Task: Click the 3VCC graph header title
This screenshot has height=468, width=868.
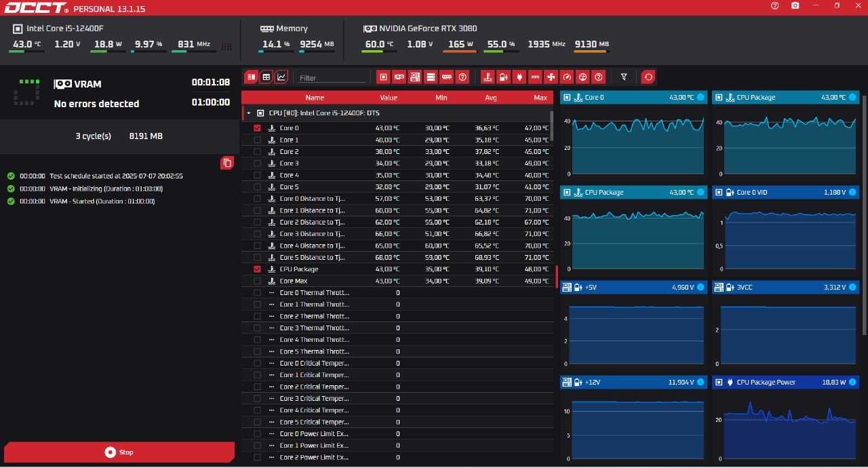Action: 745,288
